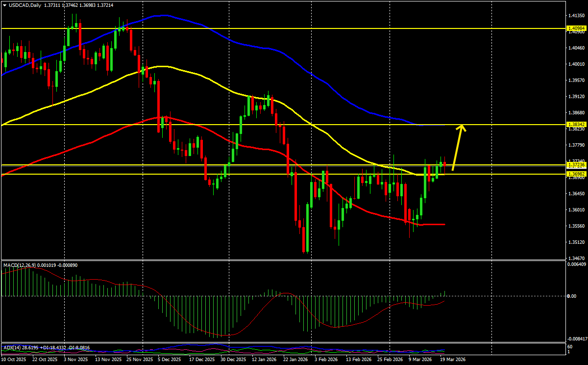Click the 3 Nov 2025 date label
The image size is (588, 365).
pos(76,359)
